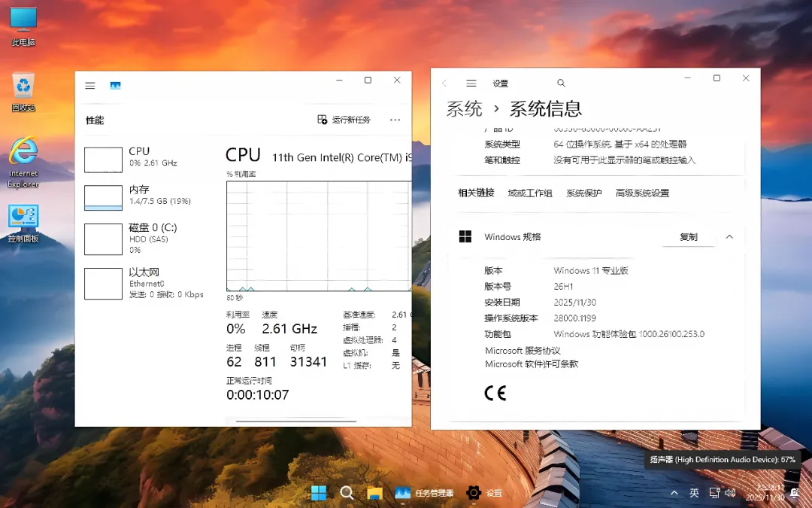Viewport: 812px width, 508px height.
Task: Open Microsoft 软件许可条款 link
Action: 532,364
